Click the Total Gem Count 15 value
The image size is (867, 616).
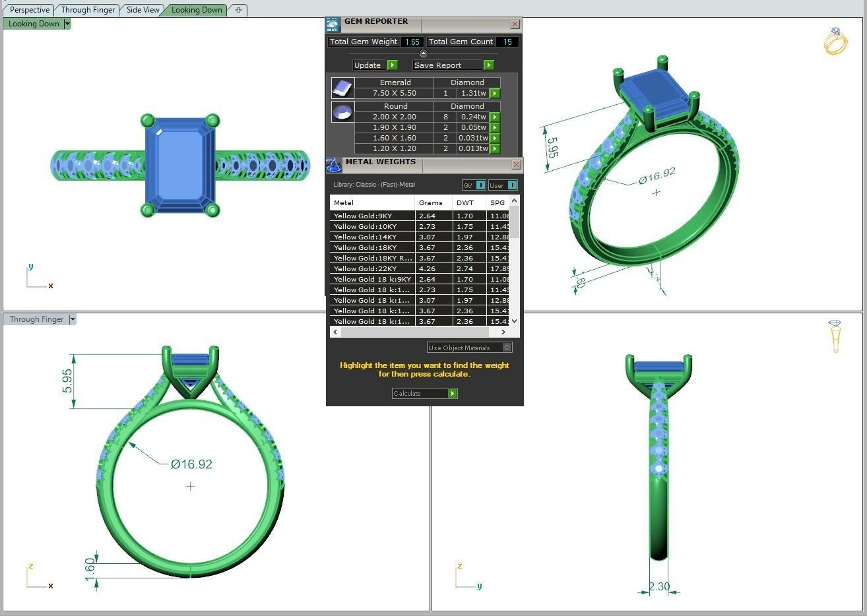[x=507, y=42]
